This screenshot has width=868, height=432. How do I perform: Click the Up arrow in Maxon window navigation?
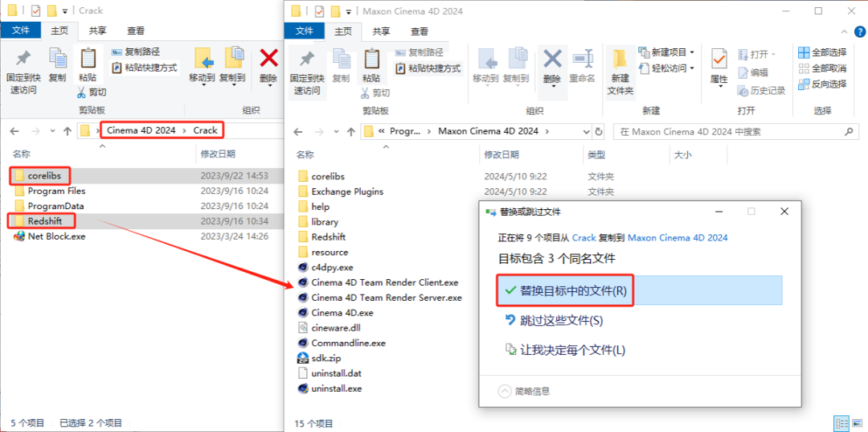click(x=350, y=131)
